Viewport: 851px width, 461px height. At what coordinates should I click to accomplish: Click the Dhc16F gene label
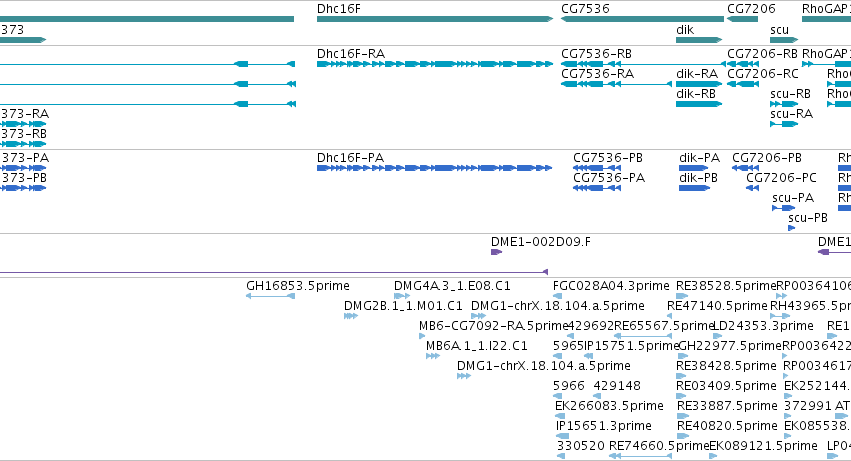pyautogui.click(x=339, y=9)
